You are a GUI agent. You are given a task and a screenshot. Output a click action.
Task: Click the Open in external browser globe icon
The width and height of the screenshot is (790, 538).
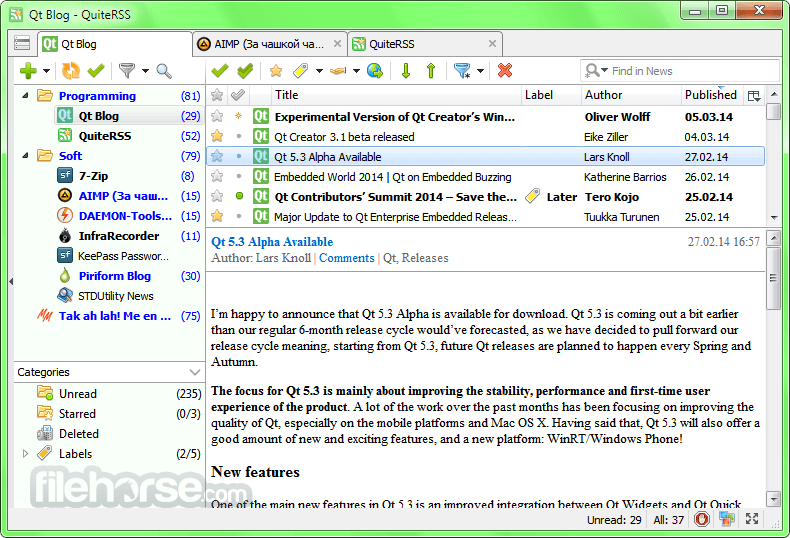click(375, 71)
